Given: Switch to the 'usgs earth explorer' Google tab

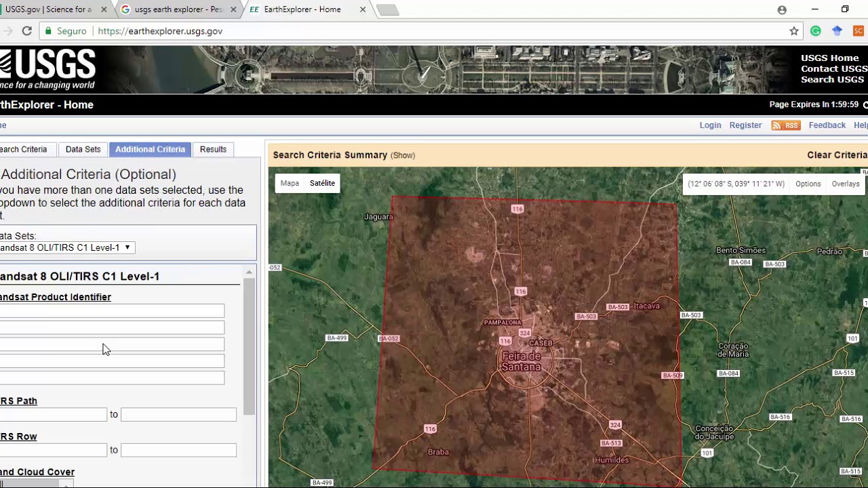Looking at the screenshot, I should click(178, 9).
